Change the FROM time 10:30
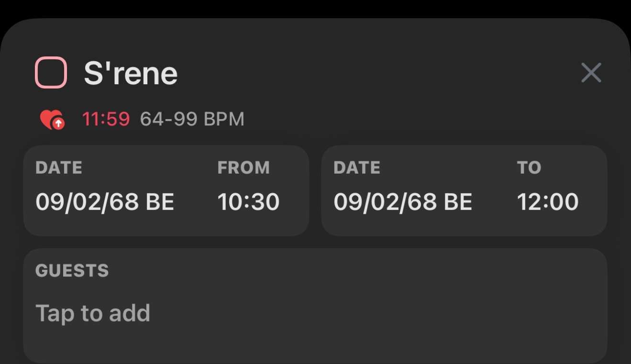631x364 pixels. click(x=248, y=202)
